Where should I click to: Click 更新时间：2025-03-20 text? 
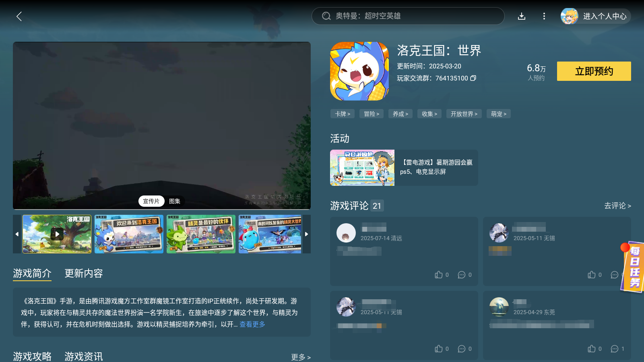[429, 66]
